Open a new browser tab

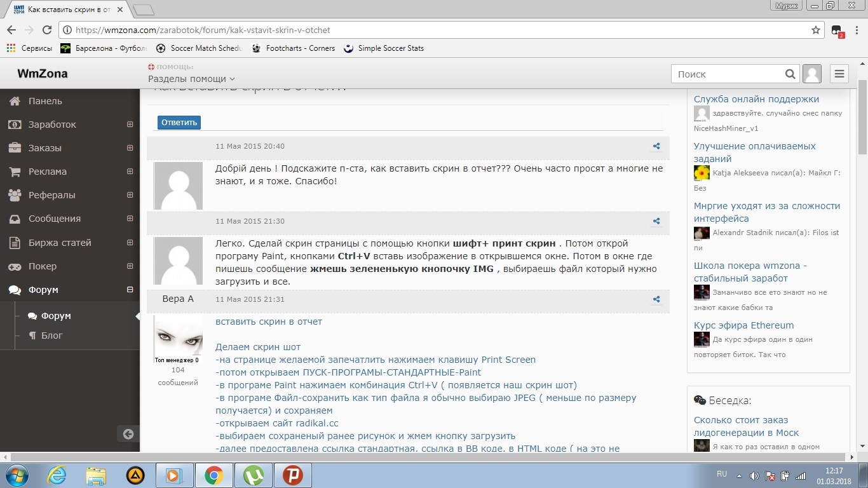point(144,10)
